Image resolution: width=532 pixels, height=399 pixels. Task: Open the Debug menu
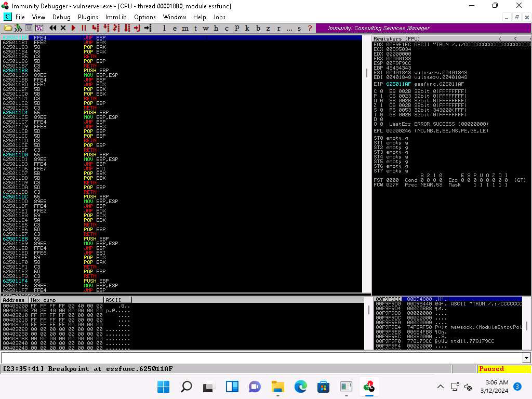pyautogui.click(x=61, y=17)
